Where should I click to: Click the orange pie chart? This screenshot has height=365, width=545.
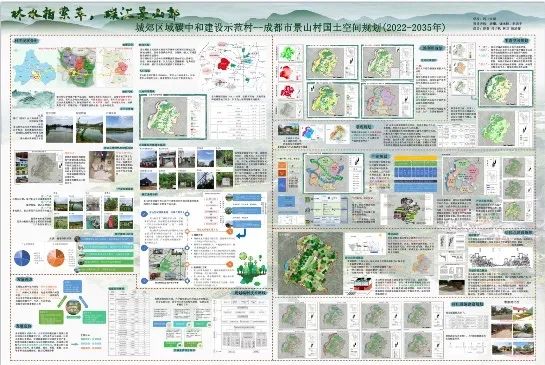[x=56, y=258]
